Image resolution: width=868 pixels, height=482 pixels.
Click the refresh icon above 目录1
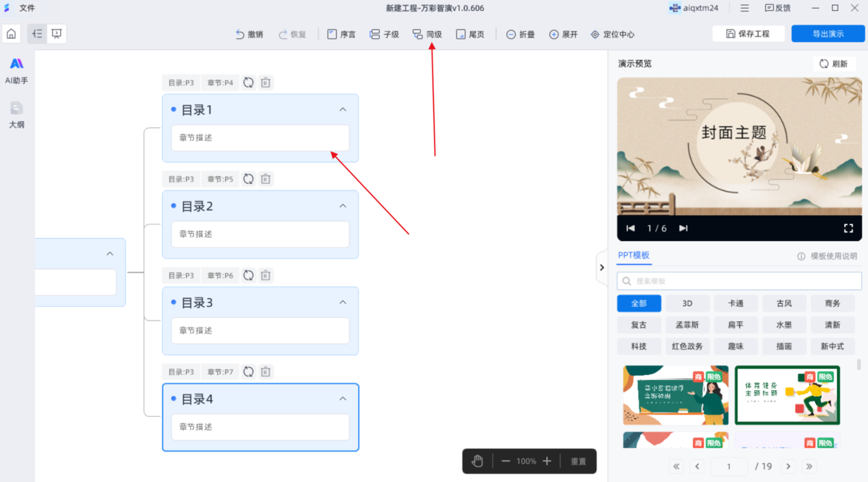pyautogui.click(x=248, y=83)
